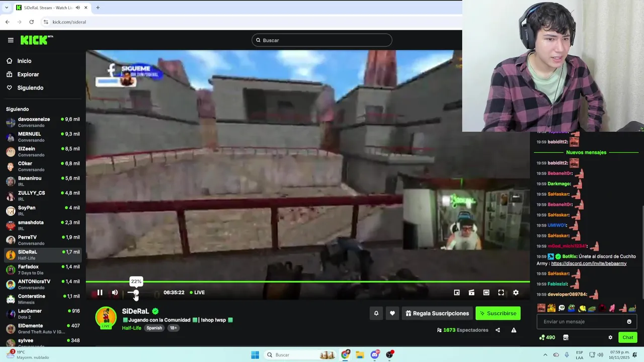Follow channel with heart icon
The height and width of the screenshot is (362, 644).
(392, 313)
